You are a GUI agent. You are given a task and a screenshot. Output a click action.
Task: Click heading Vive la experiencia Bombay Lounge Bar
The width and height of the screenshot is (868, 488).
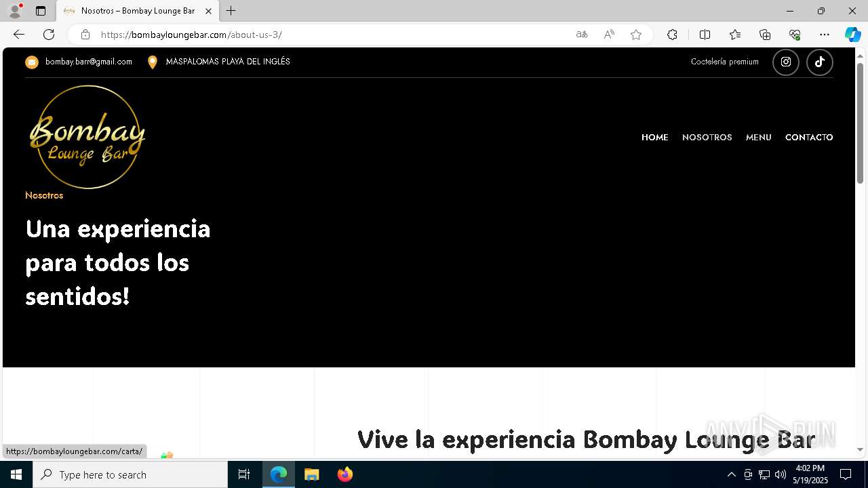click(586, 439)
